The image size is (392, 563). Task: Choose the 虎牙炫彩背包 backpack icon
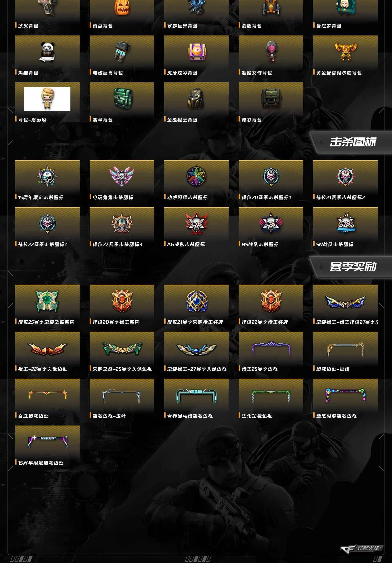(196, 52)
